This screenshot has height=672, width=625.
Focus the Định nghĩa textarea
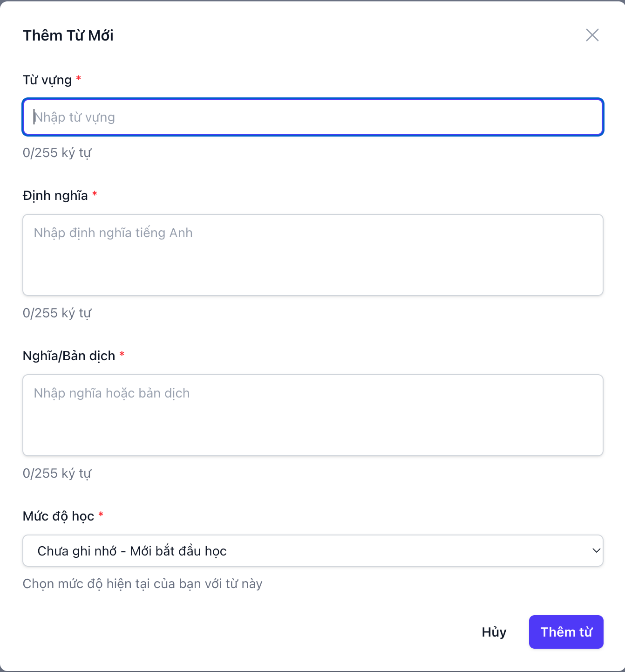pos(312,254)
